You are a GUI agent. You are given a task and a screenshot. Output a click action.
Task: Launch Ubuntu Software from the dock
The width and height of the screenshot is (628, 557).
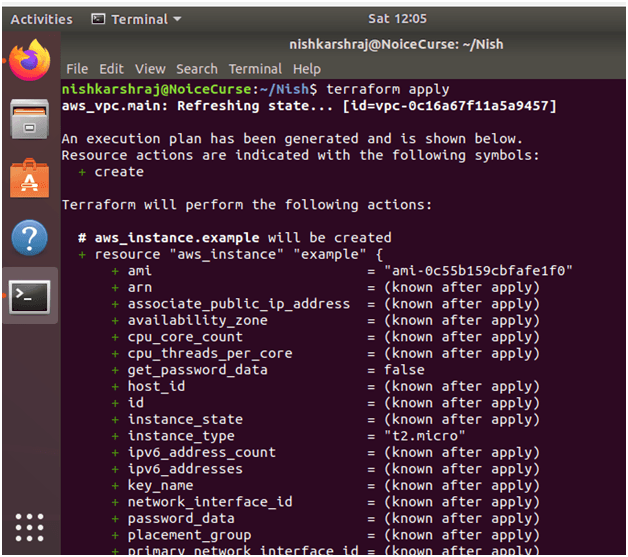(29, 178)
